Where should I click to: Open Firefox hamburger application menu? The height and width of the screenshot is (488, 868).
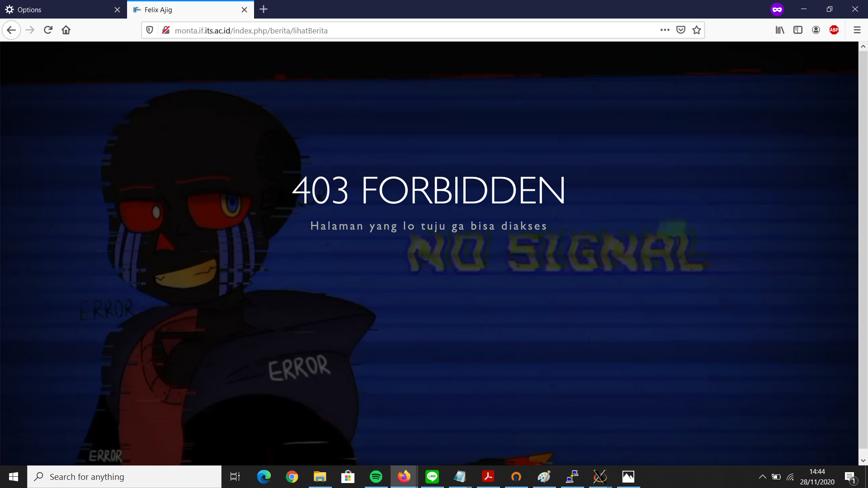click(857, 30)
